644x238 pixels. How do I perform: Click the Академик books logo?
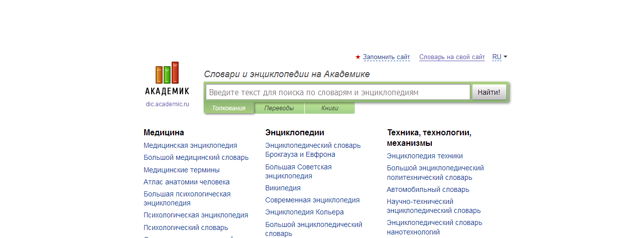(167, 78)
